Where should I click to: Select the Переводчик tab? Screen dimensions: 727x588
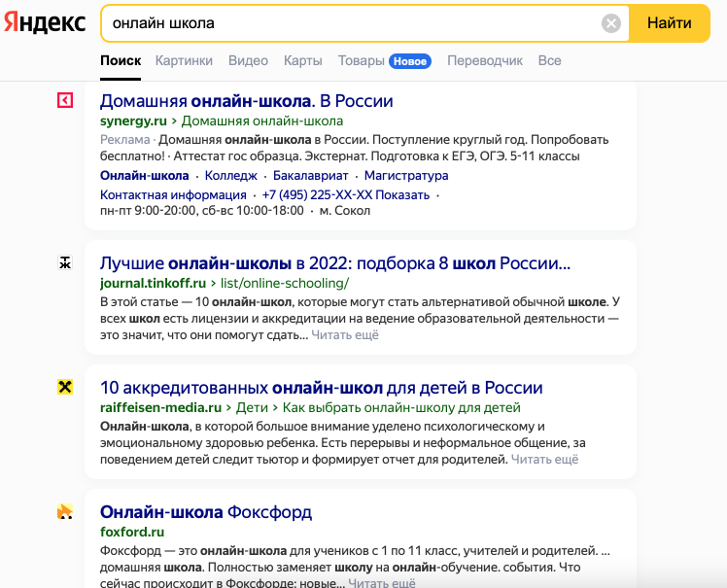click(485, 60)
